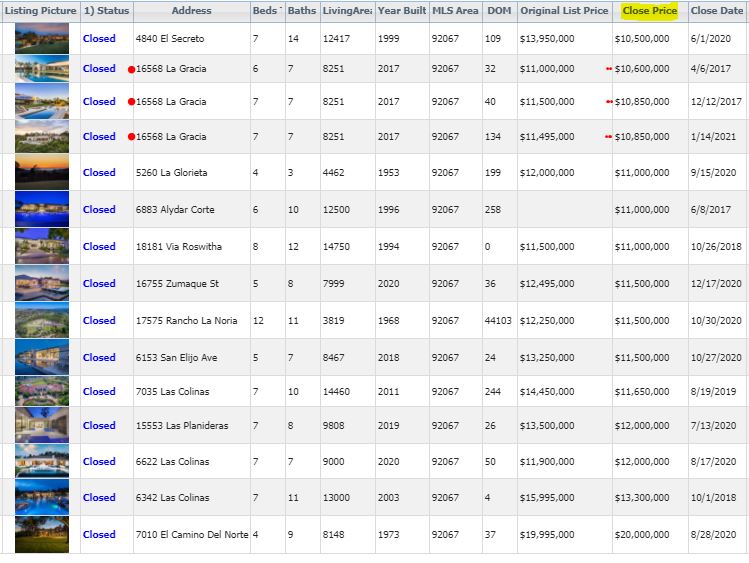The image size is (749, 563).
Task: Open listing photo for 18181 Via Roswitha
Action: pos(42,246)
